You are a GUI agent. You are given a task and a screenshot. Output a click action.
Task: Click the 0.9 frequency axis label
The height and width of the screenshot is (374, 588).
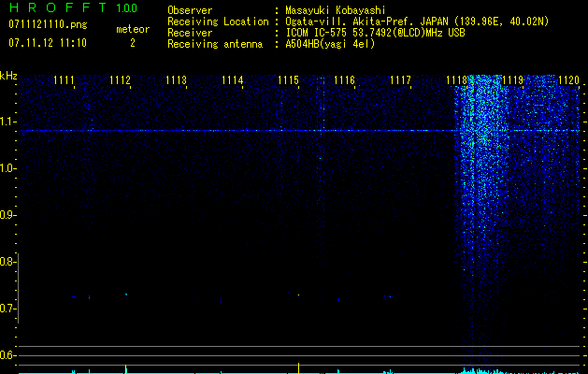tap(7, 215)
